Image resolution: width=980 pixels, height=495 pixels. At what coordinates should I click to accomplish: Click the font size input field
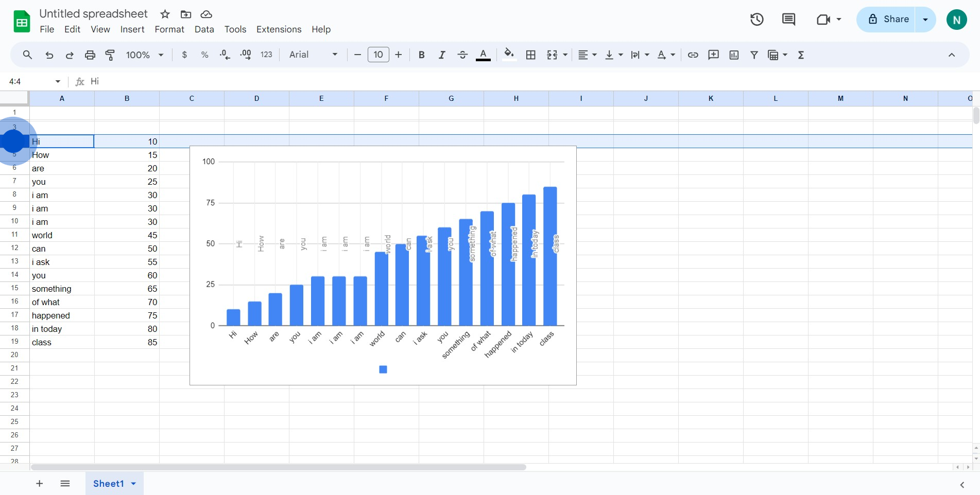[x=378, y=55]
